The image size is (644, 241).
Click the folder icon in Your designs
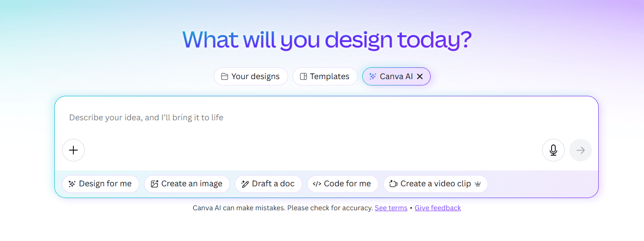point(224,76)
